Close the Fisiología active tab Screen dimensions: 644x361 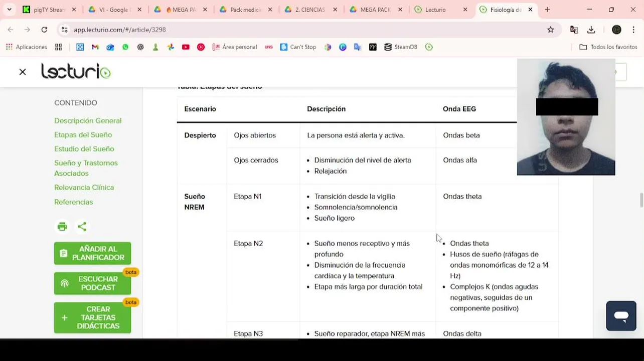(531, 10)
